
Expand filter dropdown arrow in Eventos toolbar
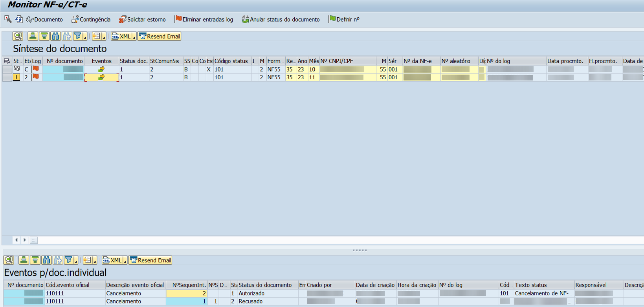(x=76, y=261)
